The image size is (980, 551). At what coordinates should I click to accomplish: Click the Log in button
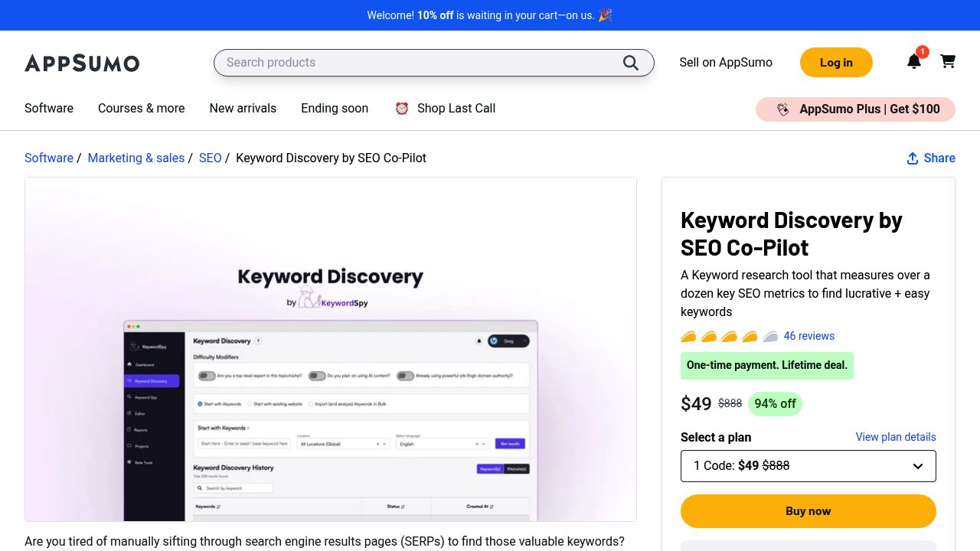836,63
